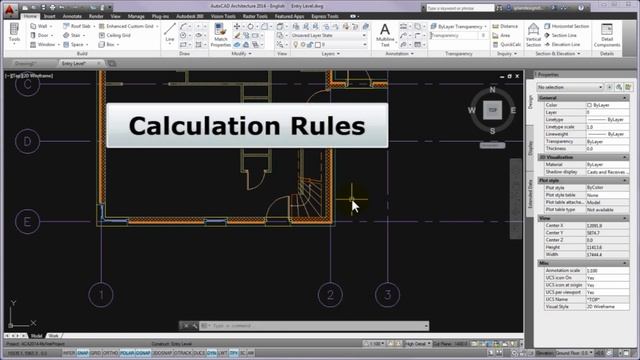Click the Multiline Text tool
The image size is (640, 360).
point(384,35)
